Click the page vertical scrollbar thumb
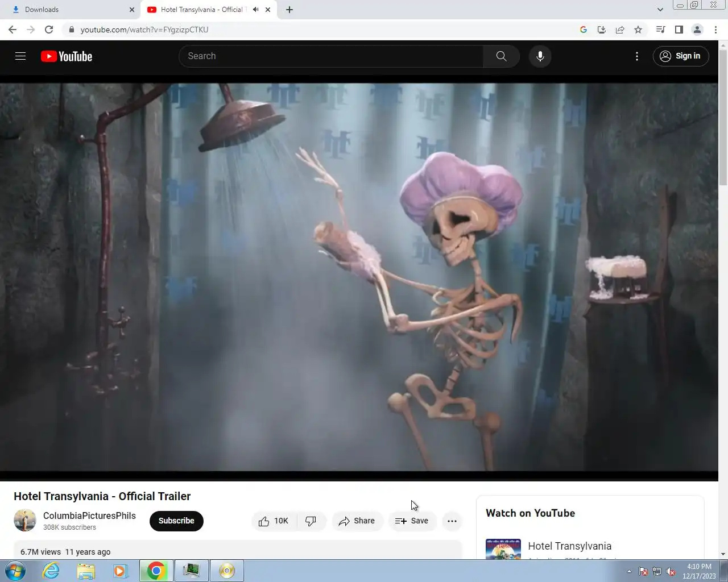Viewport: 728px width, 582px height. [x=723, y=117]
